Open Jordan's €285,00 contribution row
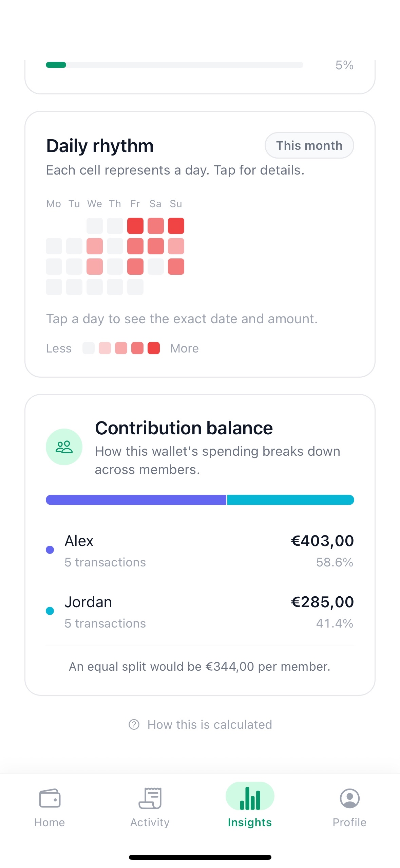Viewport: 400px width, 868px height. [x=200, y=612]
